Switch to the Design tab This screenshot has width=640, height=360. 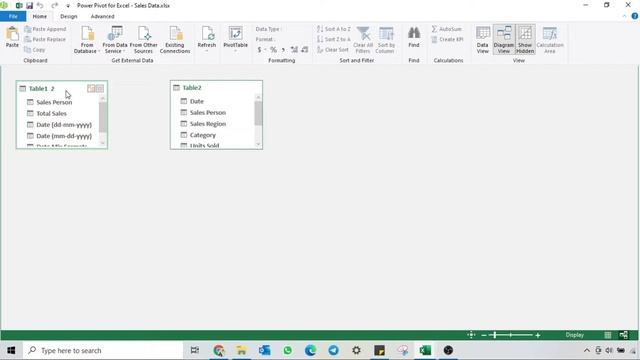point(69,16)
